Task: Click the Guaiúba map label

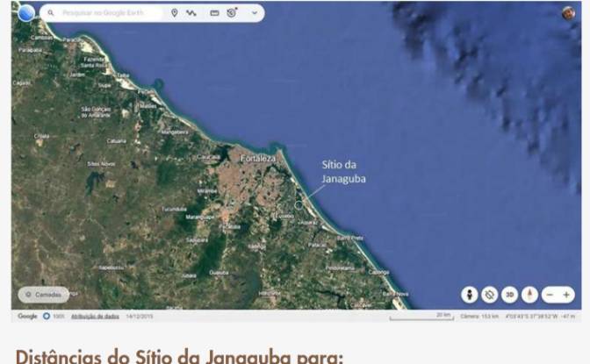Action: (x=219, y=273)
